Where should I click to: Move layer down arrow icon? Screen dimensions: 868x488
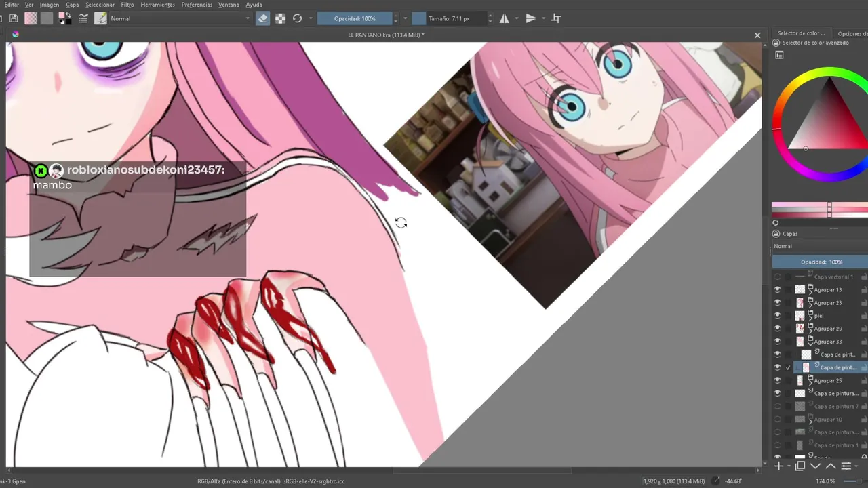point(815,466)
